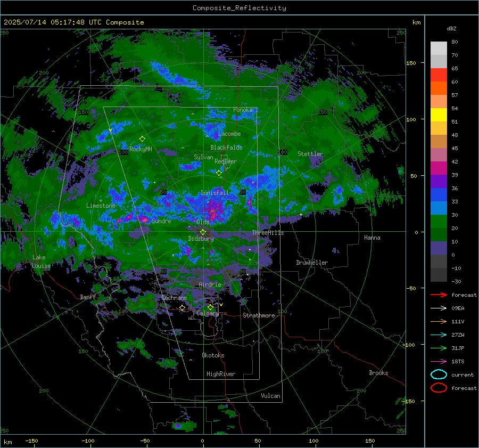Click the RedDeer city label
This screenshot has height=448, width=479.
[x=226, y=161]
